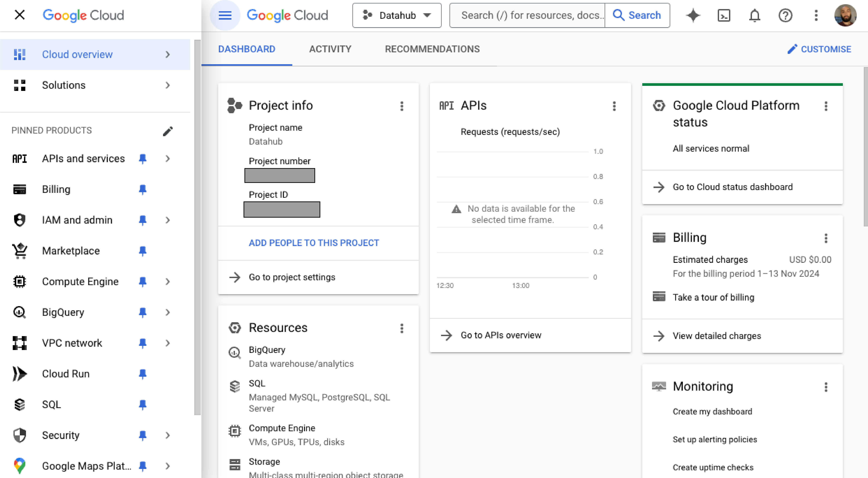Expand Solutions submenu chevron
868x478 pixels.
click(168, 85)
